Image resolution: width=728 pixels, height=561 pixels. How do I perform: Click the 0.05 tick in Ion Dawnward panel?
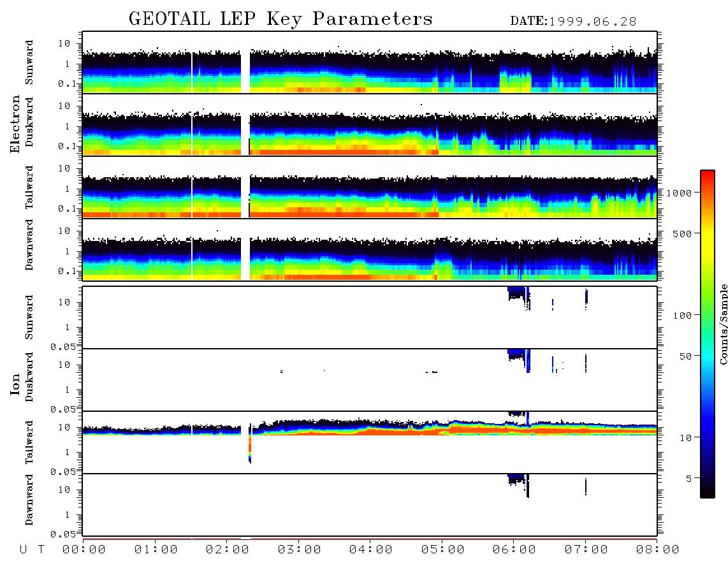pyautogui.click(x=62, y=534)
